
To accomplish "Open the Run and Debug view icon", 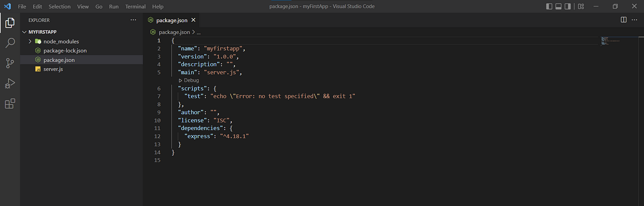I will coord(10,83).
